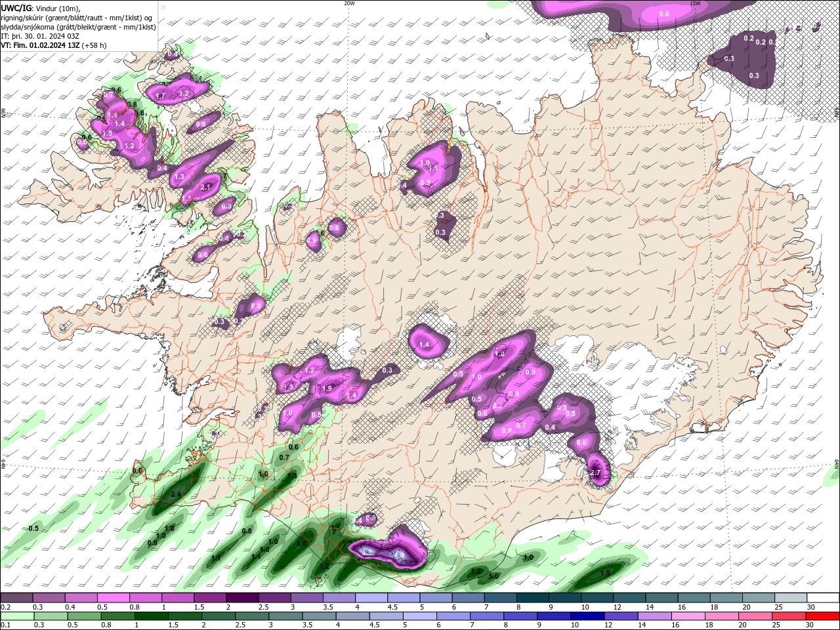The height and width of the screenshot is (630, 840).
Task: Click the 0.3 swatch in top purple legend row
Action: click(x=49, y=598)
